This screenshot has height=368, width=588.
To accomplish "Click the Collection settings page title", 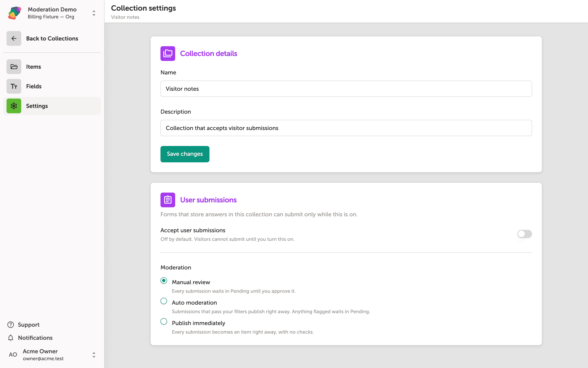I will [143, 8].
